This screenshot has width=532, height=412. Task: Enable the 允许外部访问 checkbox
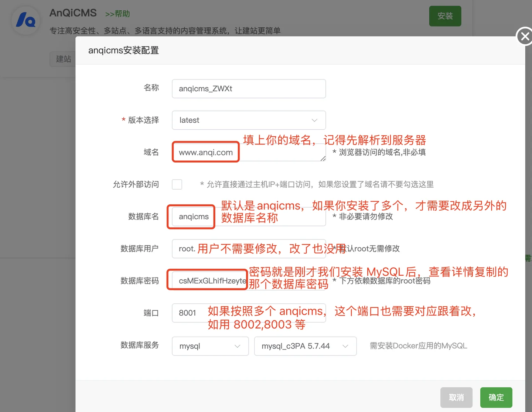coord(177,184)
